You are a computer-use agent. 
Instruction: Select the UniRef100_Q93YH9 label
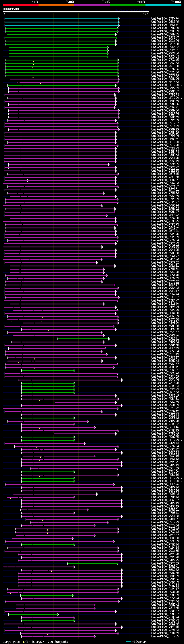pos(165,405)
